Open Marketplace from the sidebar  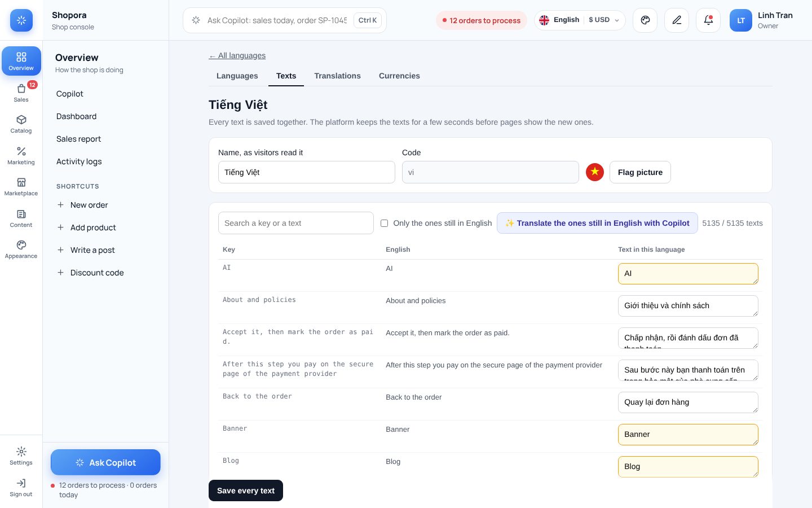pos(21,186)
